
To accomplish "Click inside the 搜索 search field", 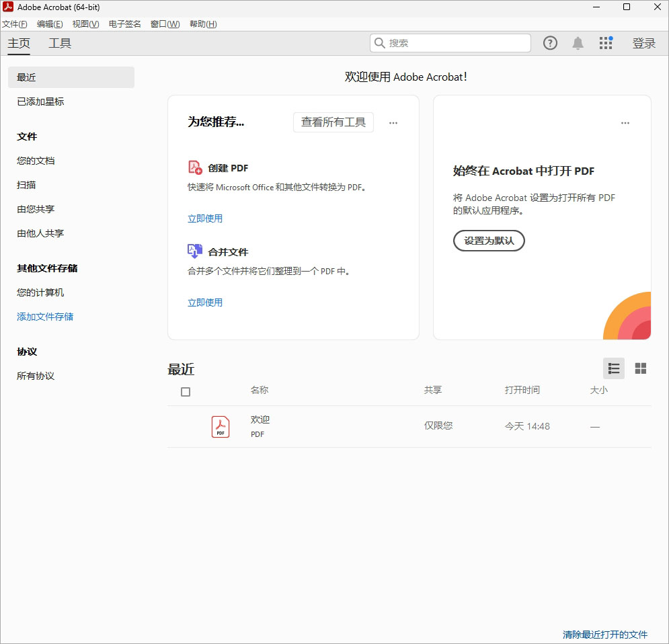I will [x=449, y=42].
